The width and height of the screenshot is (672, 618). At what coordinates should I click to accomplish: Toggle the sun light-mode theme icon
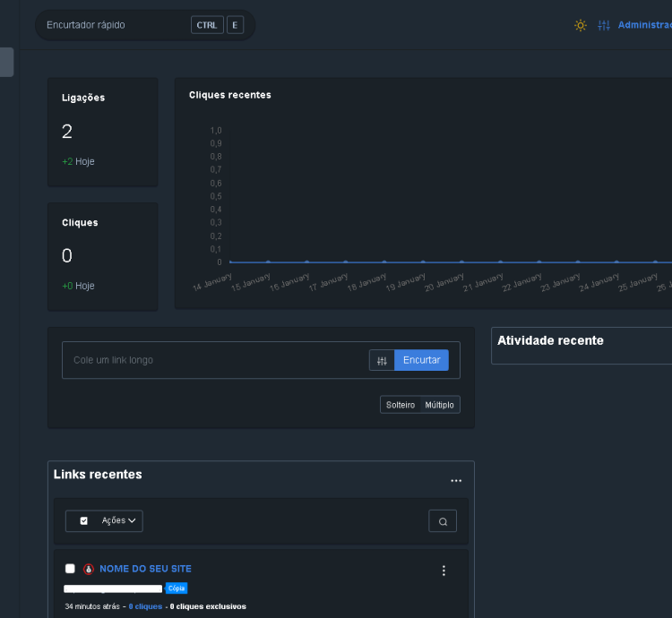point(581,25)
